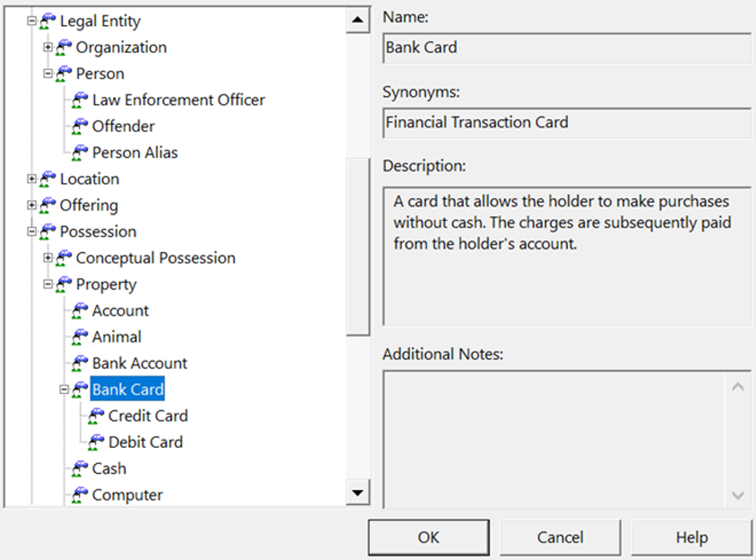Select the Offering tree item

pos(89,206)
